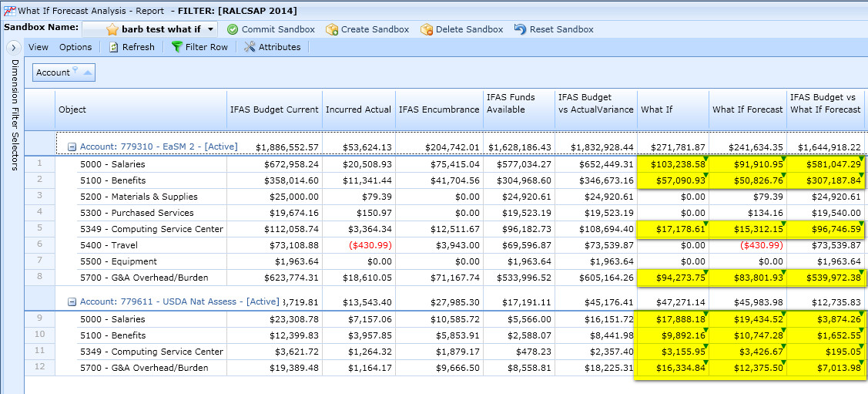This screenshot has width=868, height=394.
Task: Click row number 8 header
Action: [x=40, y=278]
